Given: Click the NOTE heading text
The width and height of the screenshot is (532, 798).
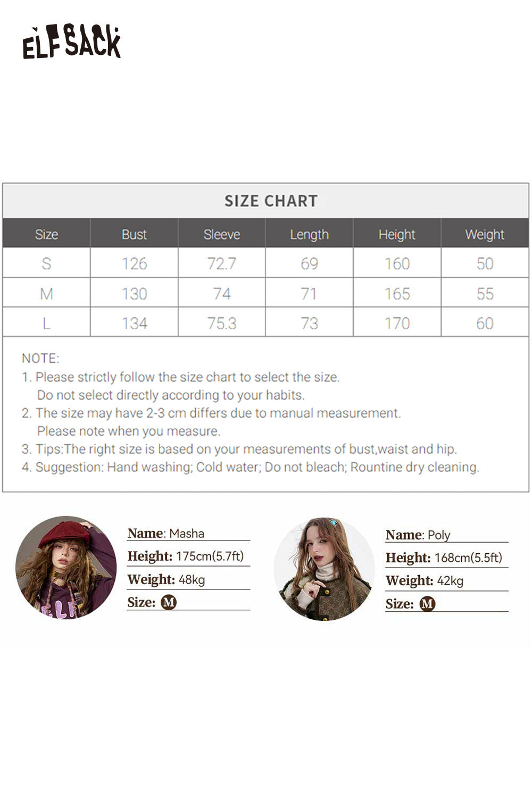Looking at the screenshot, I should pos(40,359).
